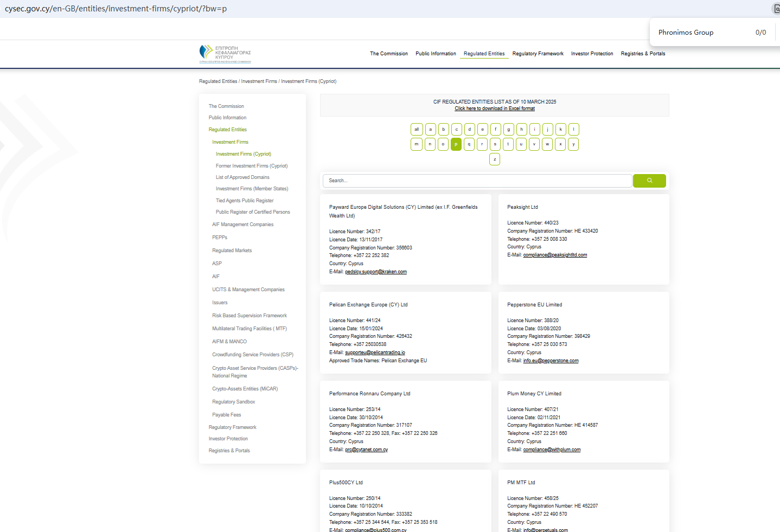Open the Regulated Entities top menu

pos(484,54)
